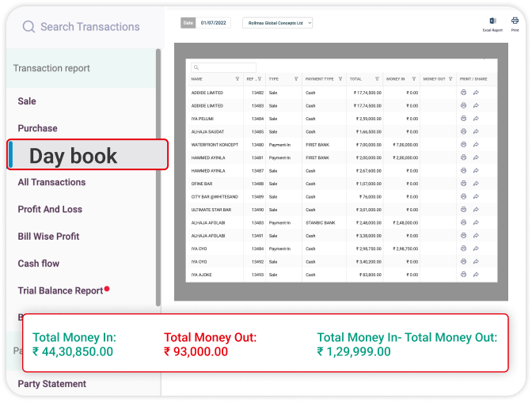The width and height of the screenshot is (532, 402).
Task: Click the OFINE BAR name cell
Action: pyautogui.click(x=202, y=184)
